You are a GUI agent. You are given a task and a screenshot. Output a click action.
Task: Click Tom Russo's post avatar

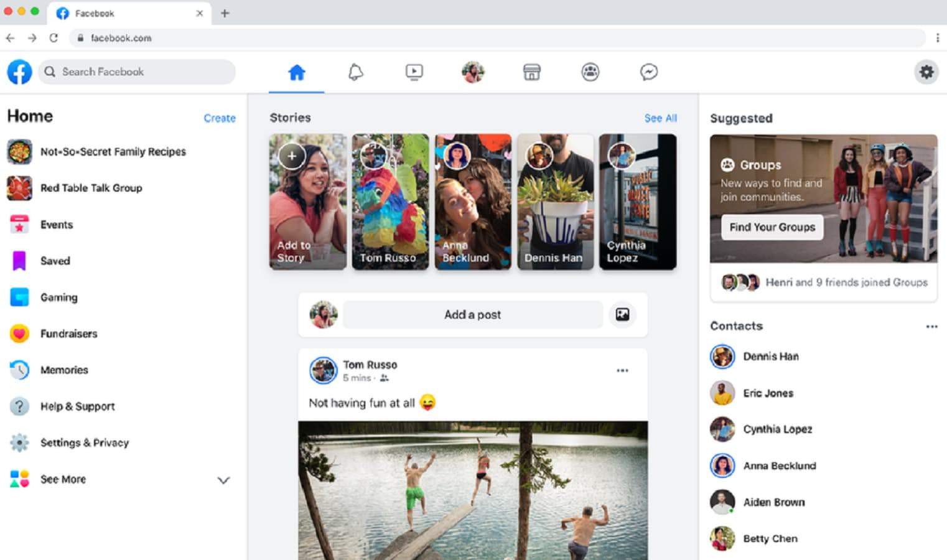click(324, 371)
